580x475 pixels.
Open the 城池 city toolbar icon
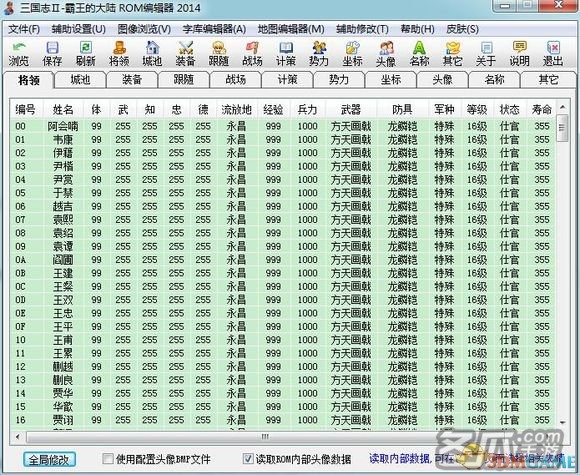pos(152,54)
